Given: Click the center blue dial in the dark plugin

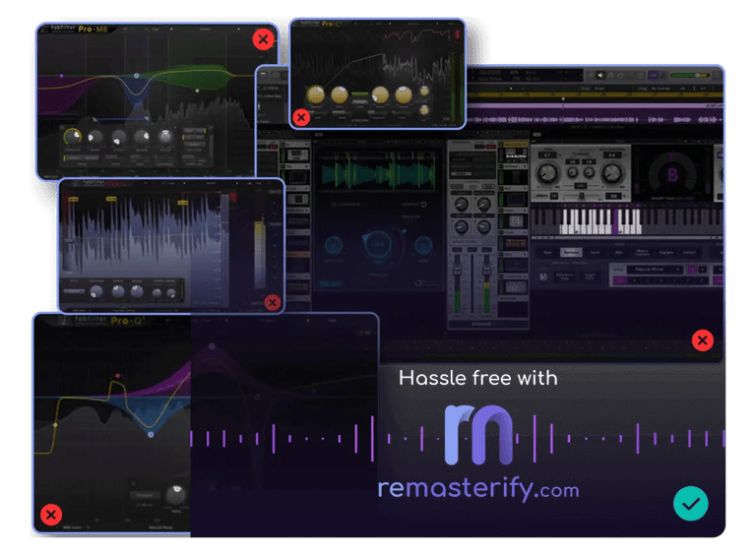Looking at the screenshot, I should (378, 244).
